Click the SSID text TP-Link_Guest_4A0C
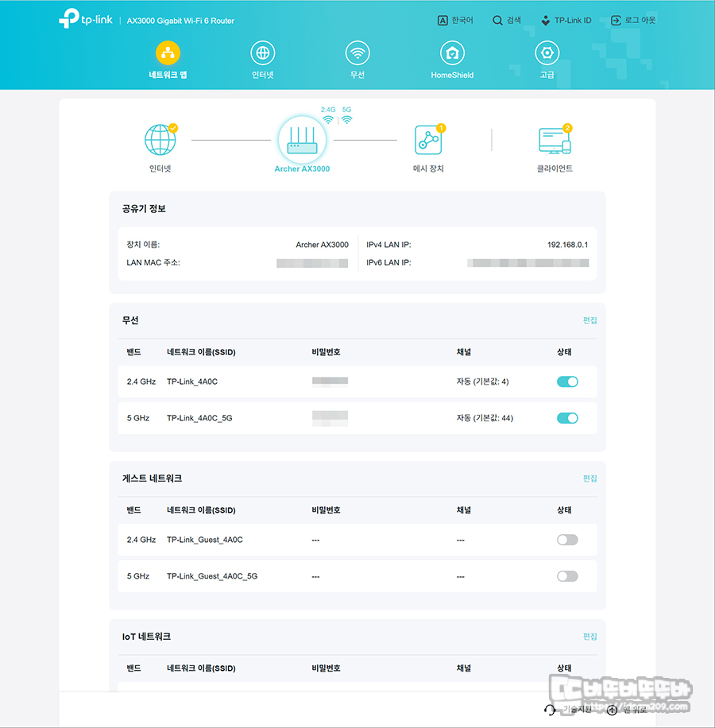This screenshot has width=715, height=728. [x=205, y=540]
